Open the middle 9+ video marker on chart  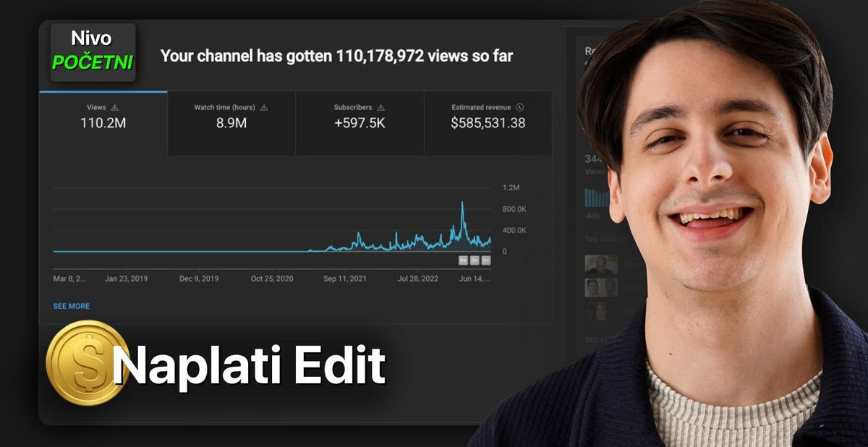(x=475, y=260)
